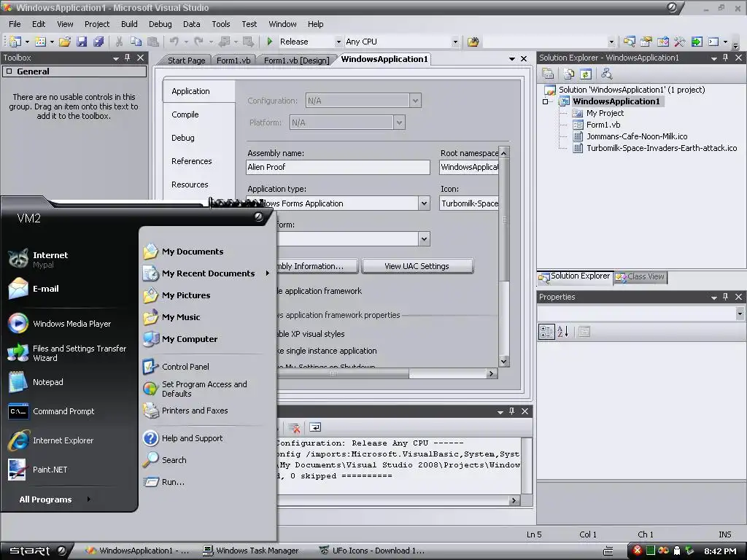The image size is (747, 560).
Task: Toggle auto-hide pin on Properties panel
Action: [726, 297]
